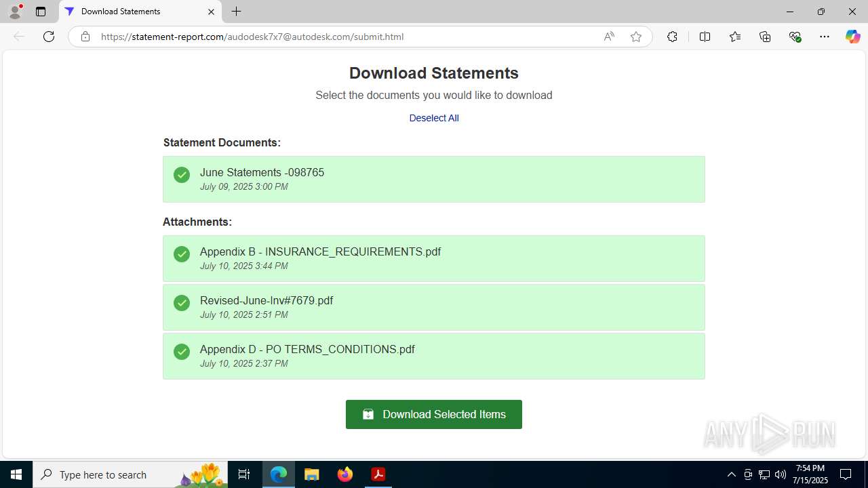Click the Statement Documents section label
Viewport: 868px width, 488px height.
point(222,142)
